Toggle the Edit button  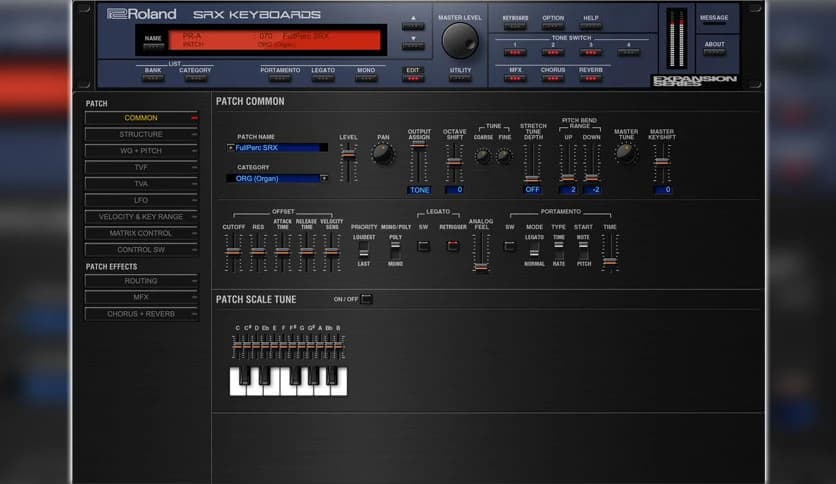[x=413, y=78]
